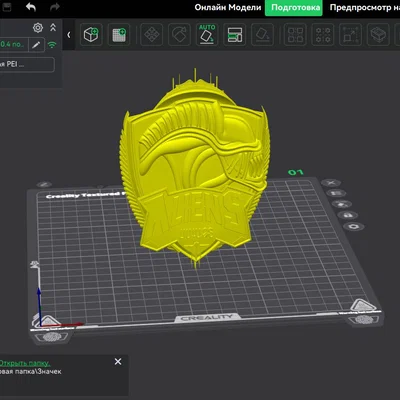Collapse the panel with double chevron
Viewport: 400px width, 400px height.
tap(53, 28)
